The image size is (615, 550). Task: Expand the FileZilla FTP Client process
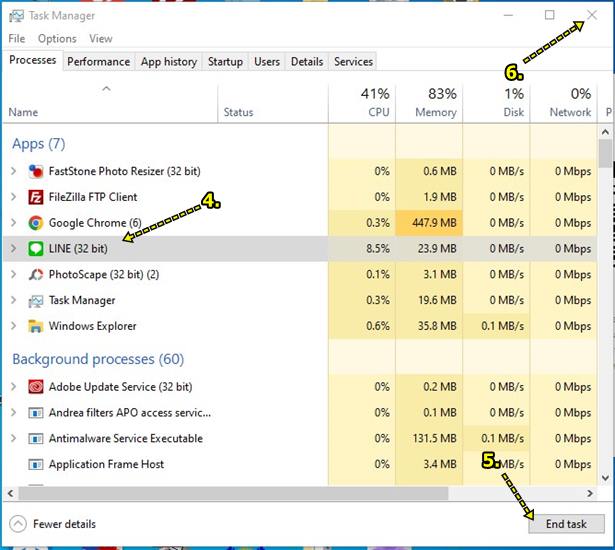coord(14,197)
